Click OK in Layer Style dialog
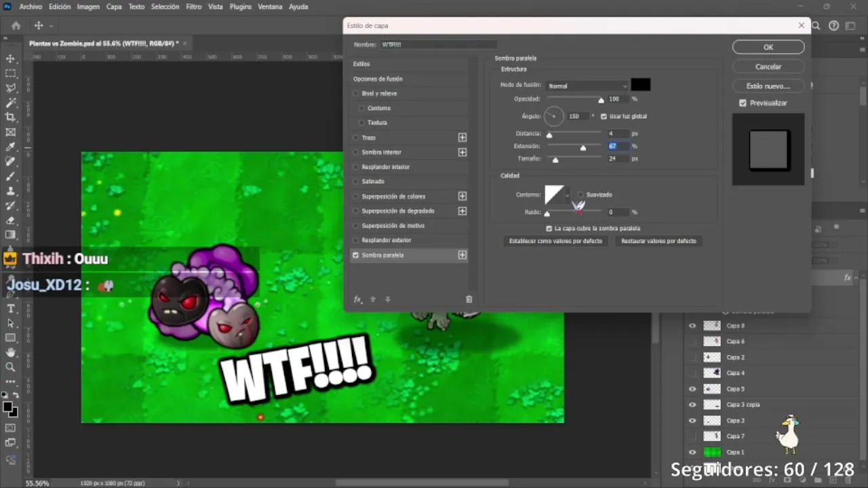Screen dimensions: 868x488 [768, 47]
